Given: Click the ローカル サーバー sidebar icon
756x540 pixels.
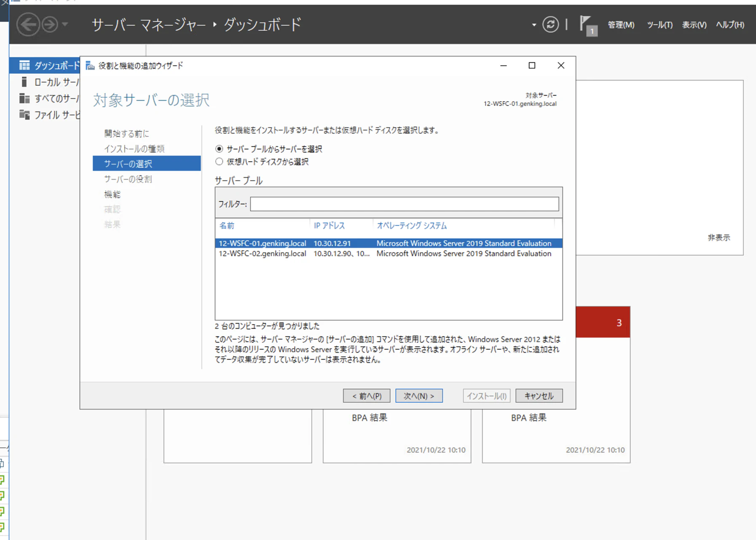Looking at the screenshot, I should pos(24,82).
